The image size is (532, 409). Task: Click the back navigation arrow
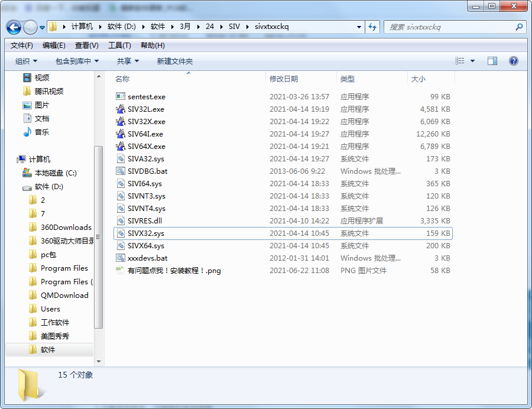(x=14, y=27)
